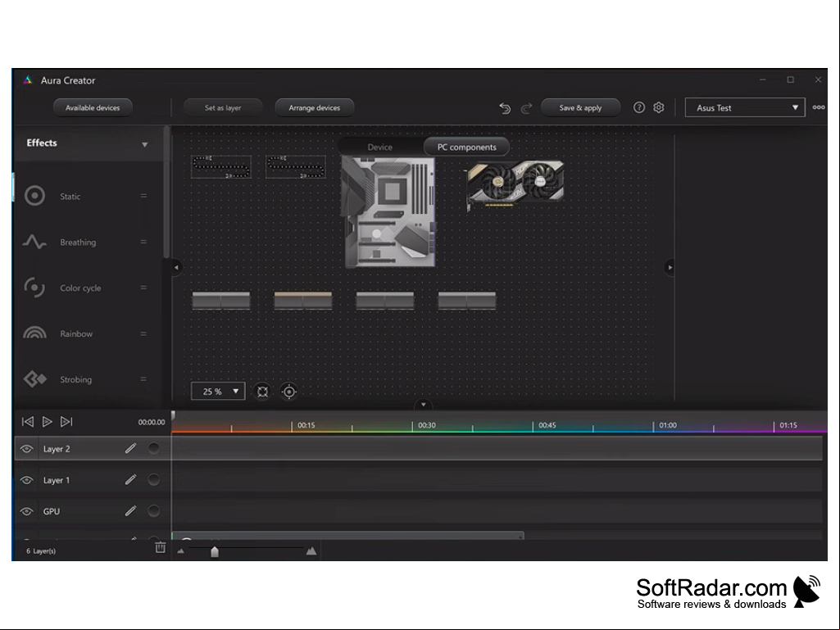Delete the layer using the trash icon

point(160,547)
